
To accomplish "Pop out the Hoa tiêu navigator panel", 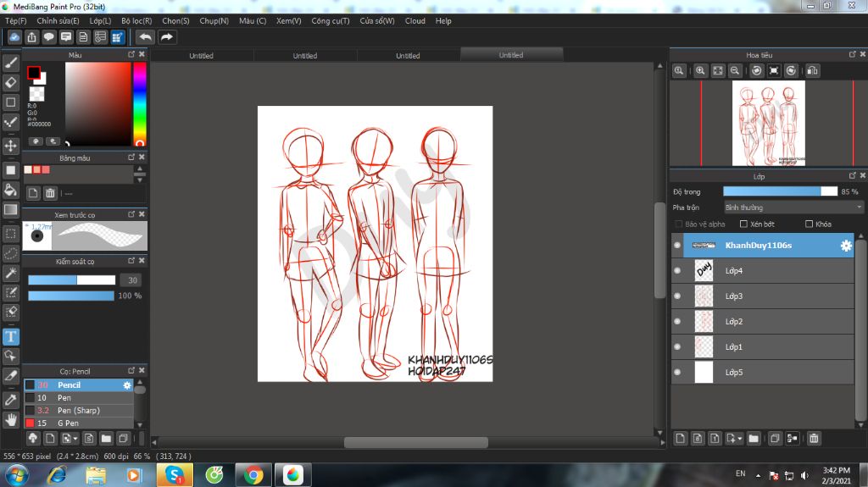I will click(852, 54).
